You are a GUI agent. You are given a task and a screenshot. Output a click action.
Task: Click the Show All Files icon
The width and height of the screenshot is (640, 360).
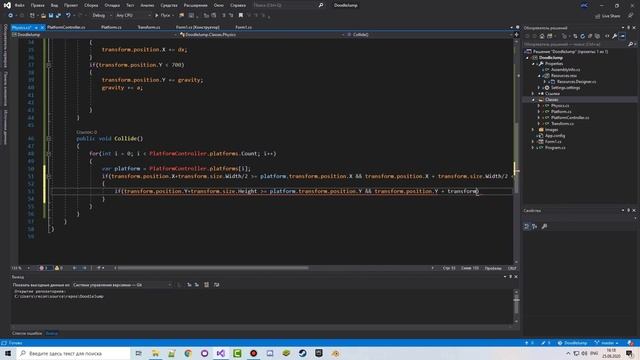tap(597, 36)
